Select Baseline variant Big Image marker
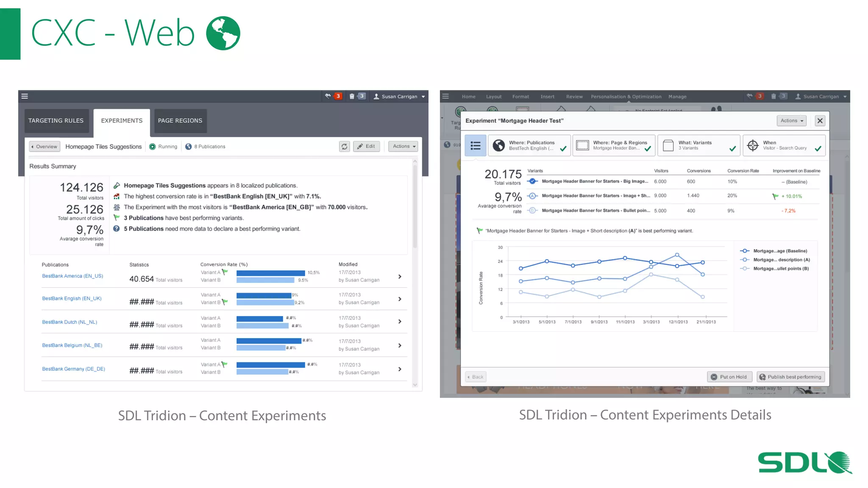The width and height of the screenshot is (868, 488). point(533,181)
